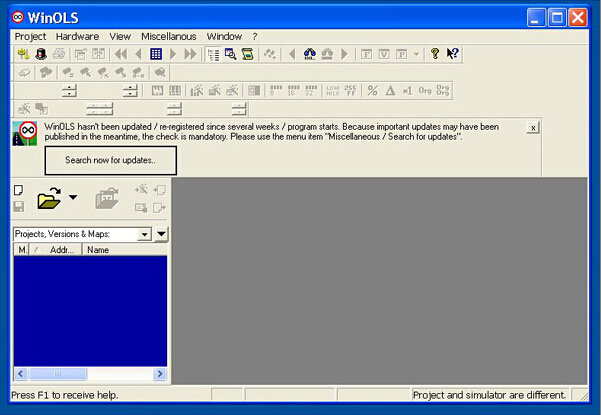601x415 pixels.
Task: Click black arrow button right of combo box
Action: tap(161, 234)
